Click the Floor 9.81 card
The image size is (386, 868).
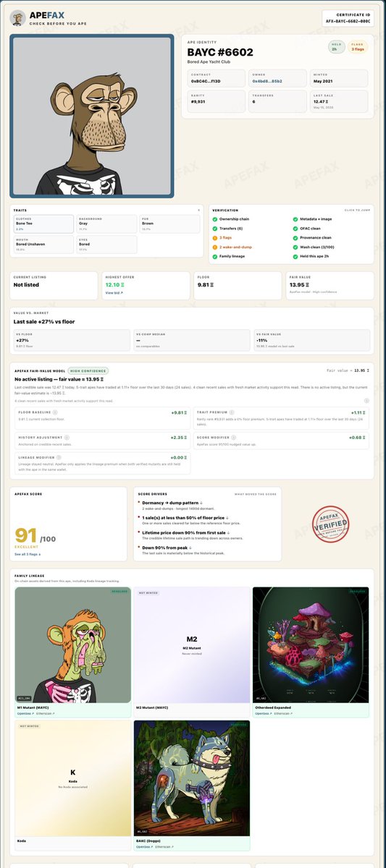(238, 285)
